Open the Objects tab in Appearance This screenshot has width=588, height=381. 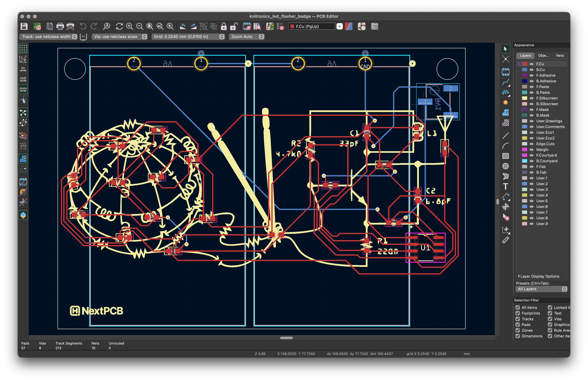543,56
